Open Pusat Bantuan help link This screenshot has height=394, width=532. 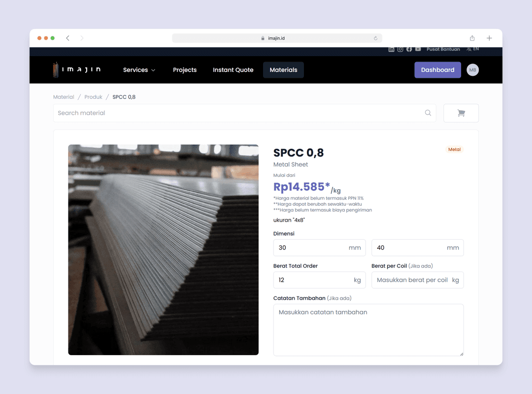pyautogui.click(x=443, y=49)
